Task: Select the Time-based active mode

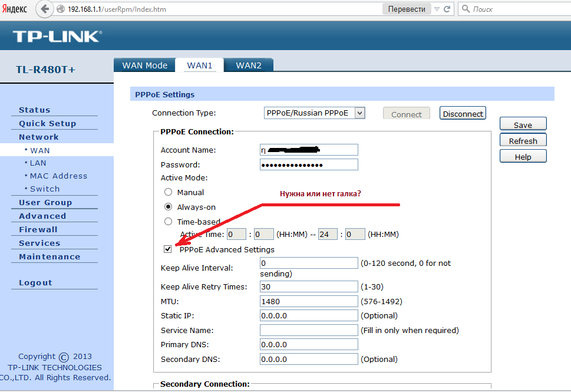Action: (169, 222)
